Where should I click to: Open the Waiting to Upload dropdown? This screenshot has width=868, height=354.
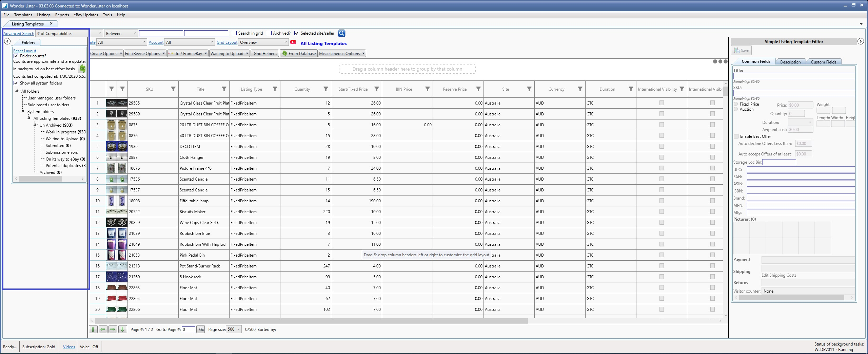point(230,54)
